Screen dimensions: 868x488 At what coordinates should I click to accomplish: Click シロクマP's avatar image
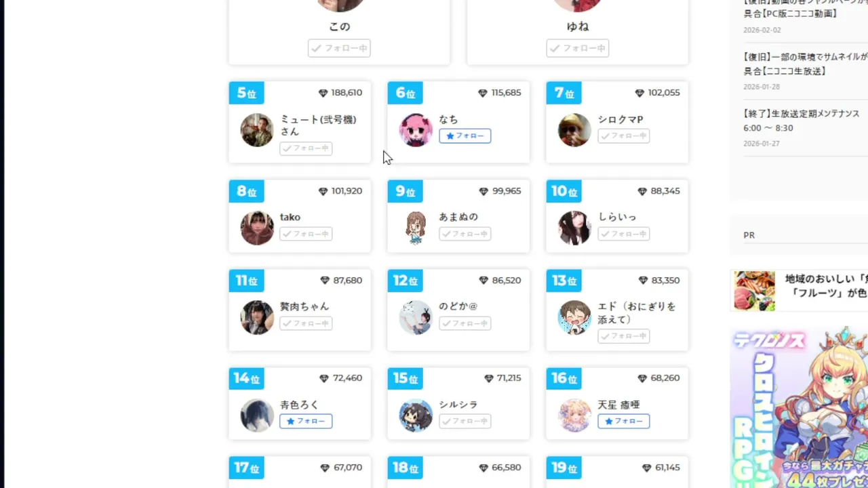[x=574, y=130]
